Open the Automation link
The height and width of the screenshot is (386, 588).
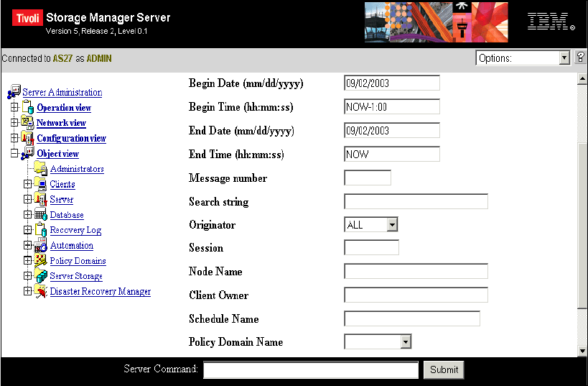click(72, 245)
